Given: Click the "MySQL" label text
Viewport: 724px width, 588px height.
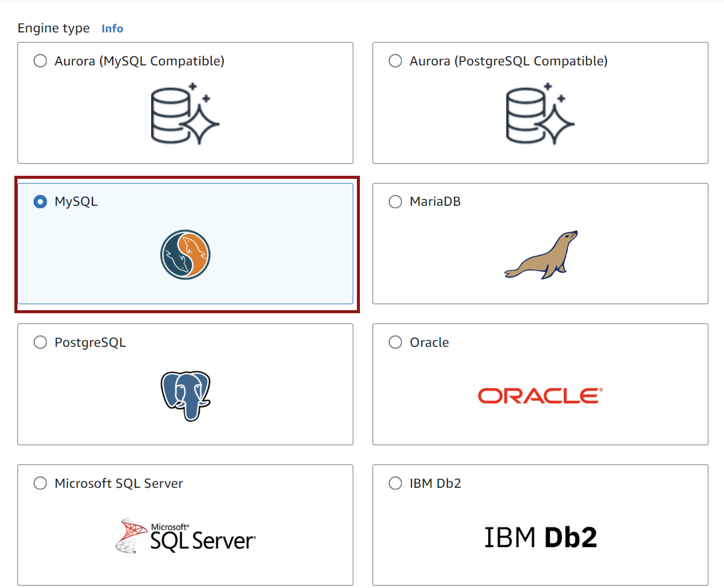Looking at the screenshot, I should pyautogui.click(x=76, y=202).
